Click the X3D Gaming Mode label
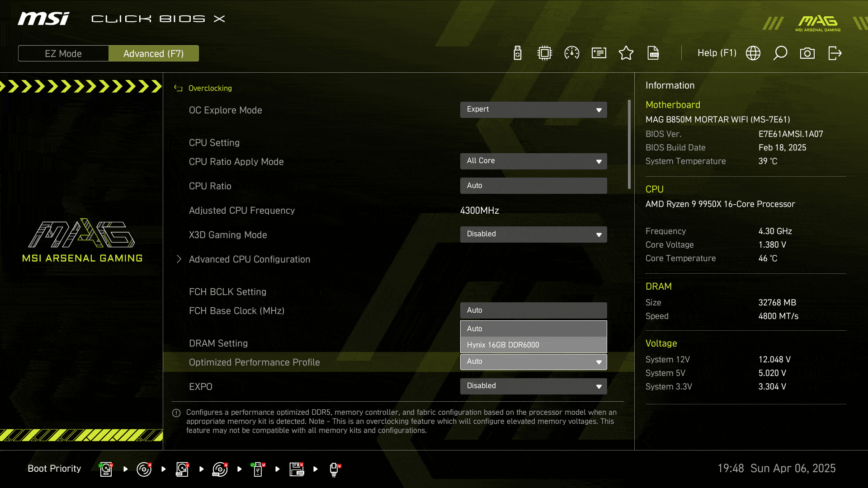 click(x=228, y=235)
